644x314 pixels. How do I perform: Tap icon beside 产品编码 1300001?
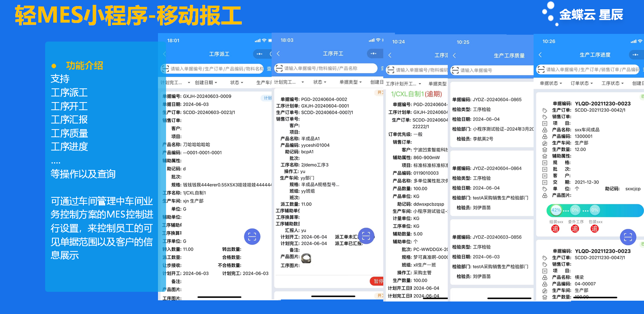click(x=544, y=136)
